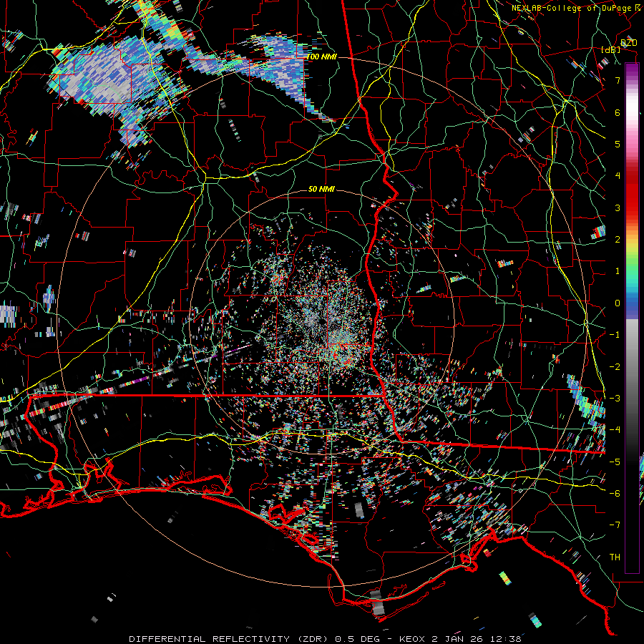Click the ZDR color bar legend

pos(632,318)
